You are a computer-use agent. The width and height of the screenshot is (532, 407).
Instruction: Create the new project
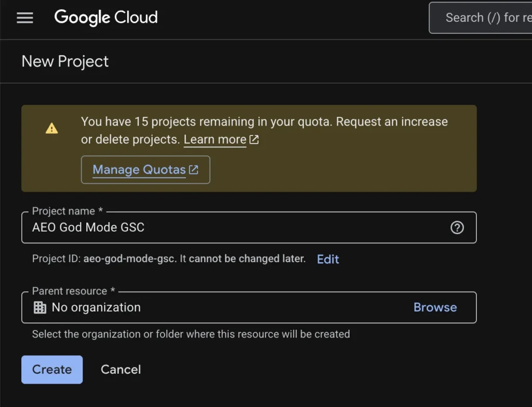click(52, 370)
